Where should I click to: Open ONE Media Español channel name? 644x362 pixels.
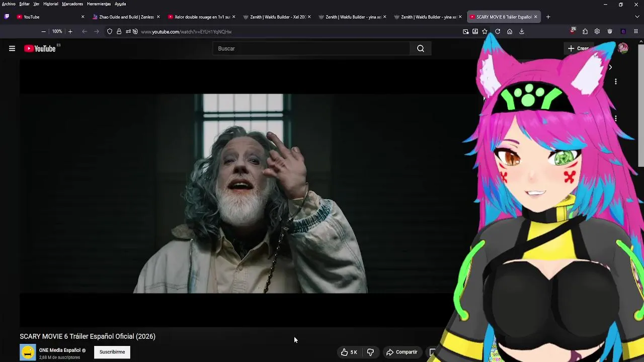coord(60,350)
